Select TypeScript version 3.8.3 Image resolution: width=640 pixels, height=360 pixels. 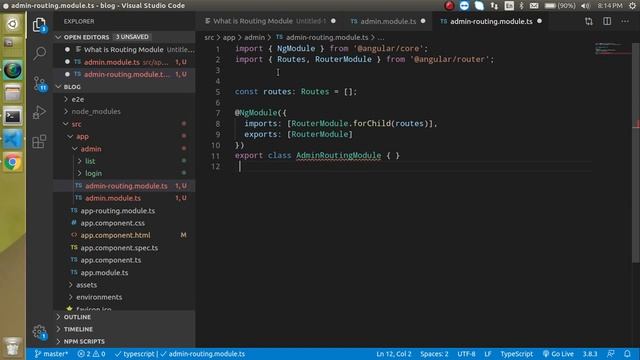[590, 354]
